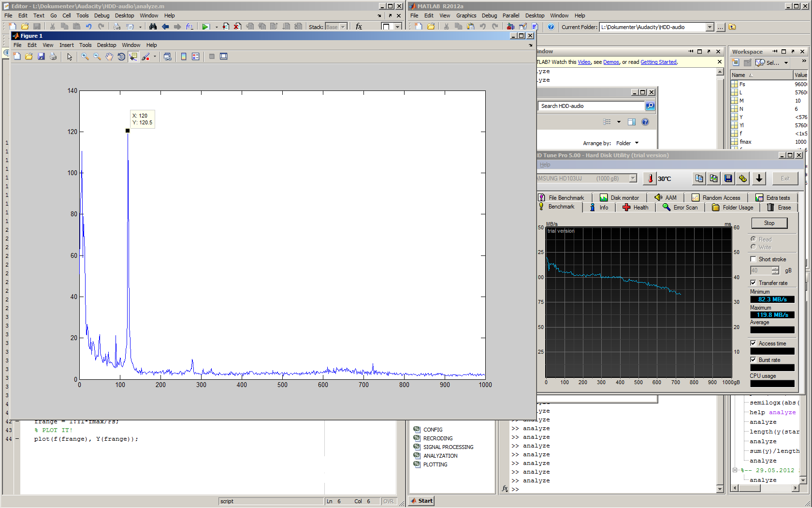Enable the Short stroke checkbox
The width and height of the screenshot is (812, 508).
tap(753, 259)
